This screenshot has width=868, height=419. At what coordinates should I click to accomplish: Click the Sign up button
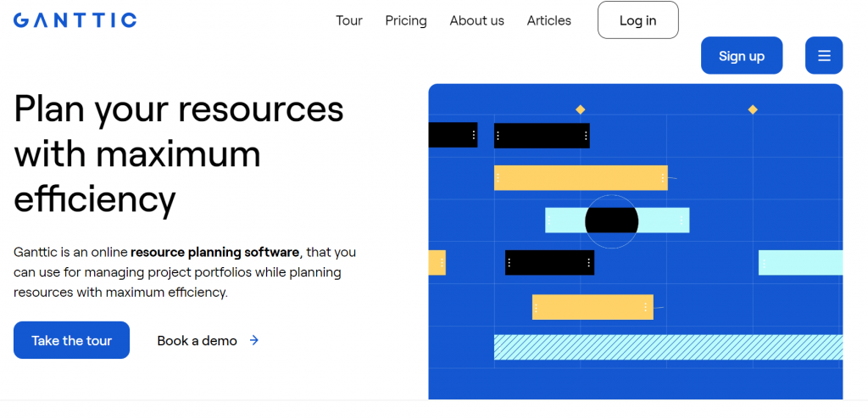(741, 55)
